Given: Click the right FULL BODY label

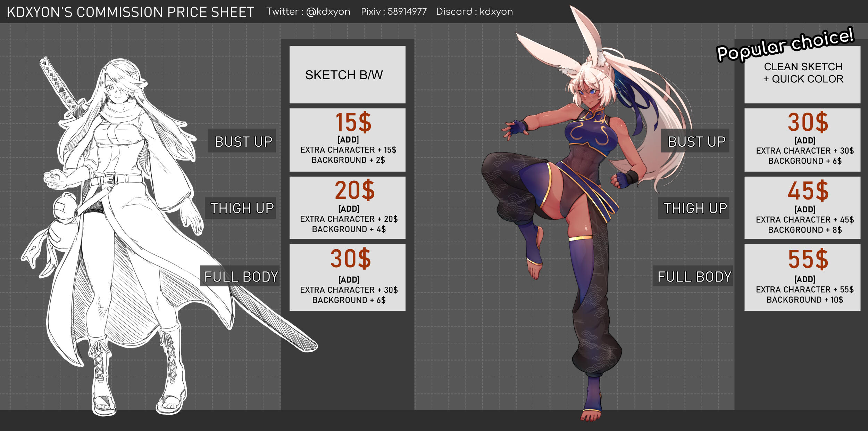Looking at the screenshot, I should [694, 277].
